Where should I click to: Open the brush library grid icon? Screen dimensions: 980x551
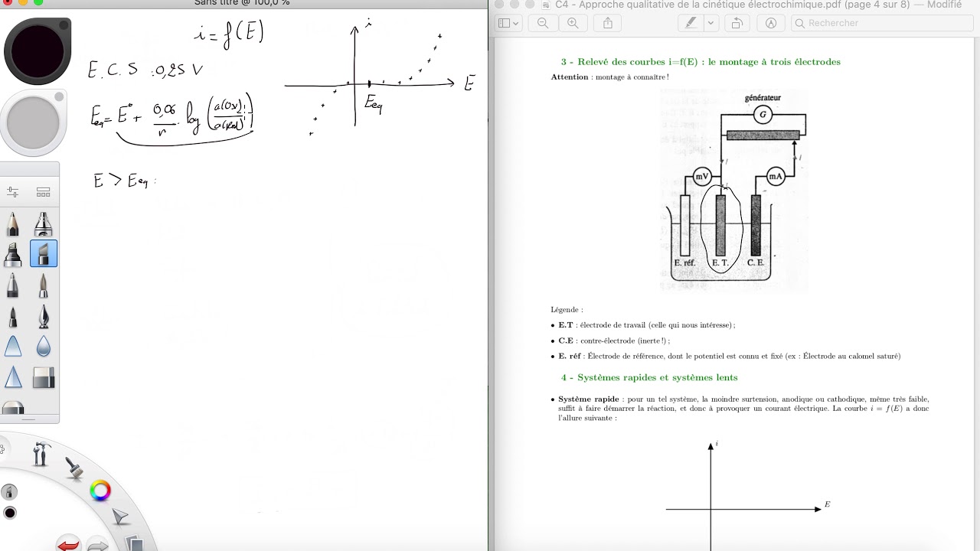tap(44, 192)
